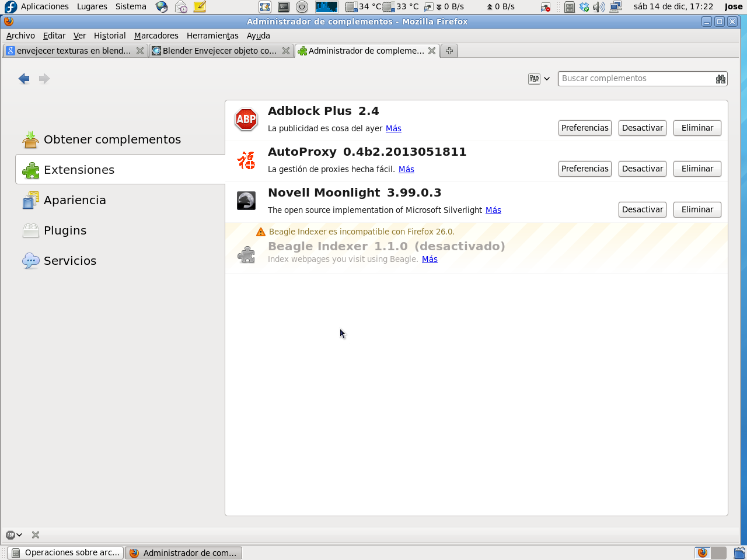Close the 'Blender Envejecer objeto co...' tab
The image size is (747, 560).
click(286, 51)
